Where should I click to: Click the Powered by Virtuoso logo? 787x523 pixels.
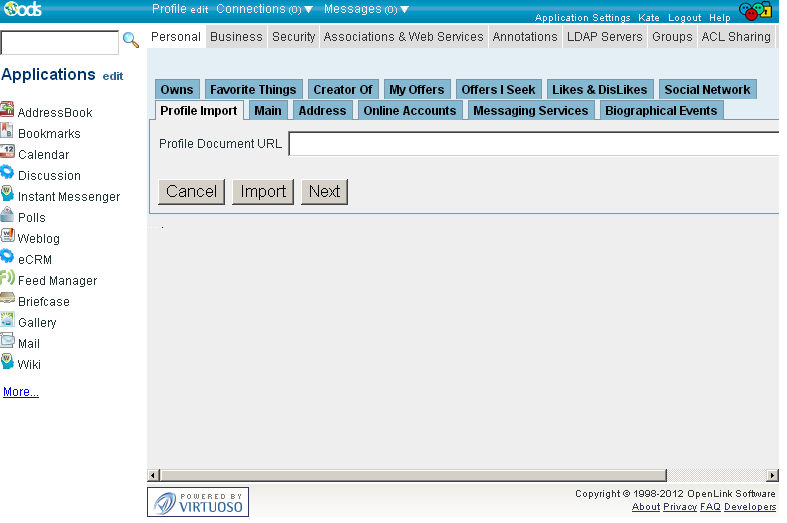198,502
